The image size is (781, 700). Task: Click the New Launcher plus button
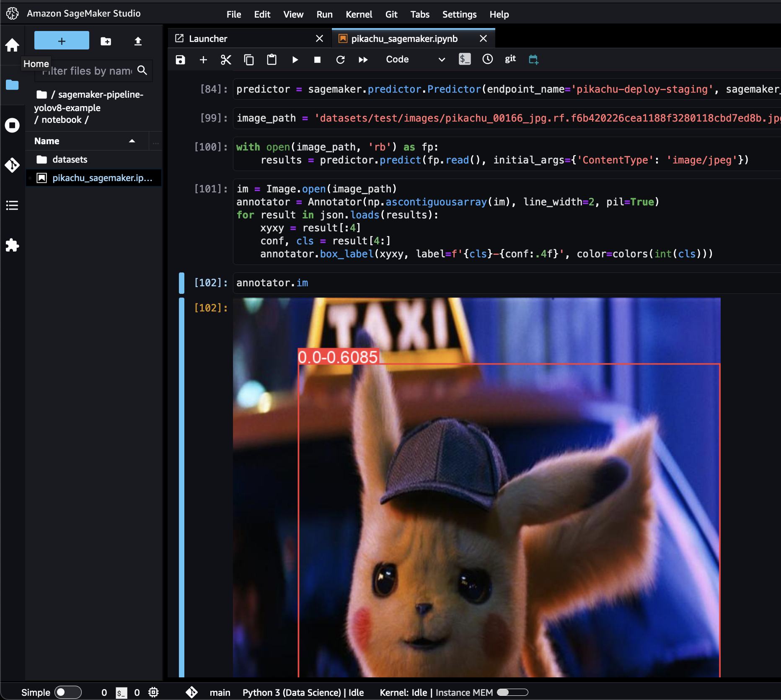click(x=62, y=41)
